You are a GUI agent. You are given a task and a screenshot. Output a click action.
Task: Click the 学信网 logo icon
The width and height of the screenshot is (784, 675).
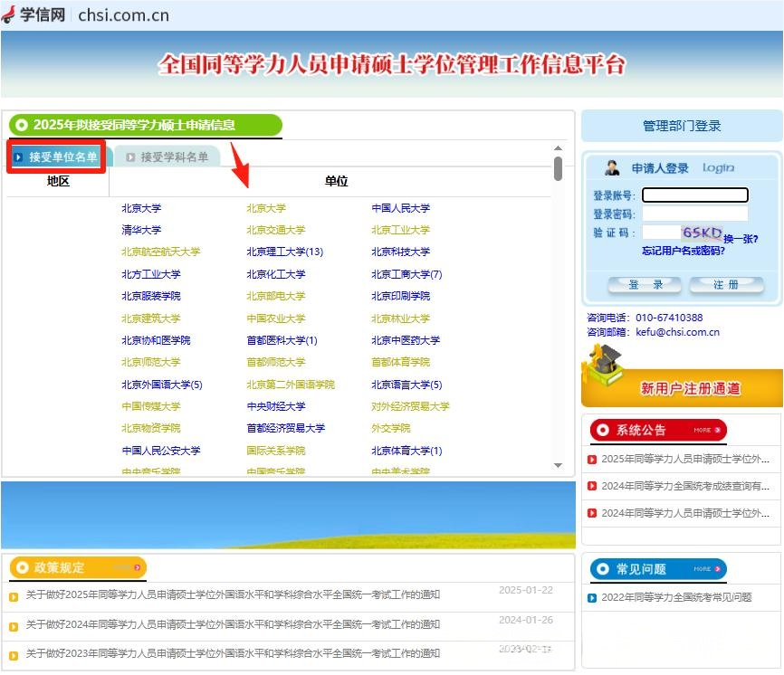(x=8, y=14)
